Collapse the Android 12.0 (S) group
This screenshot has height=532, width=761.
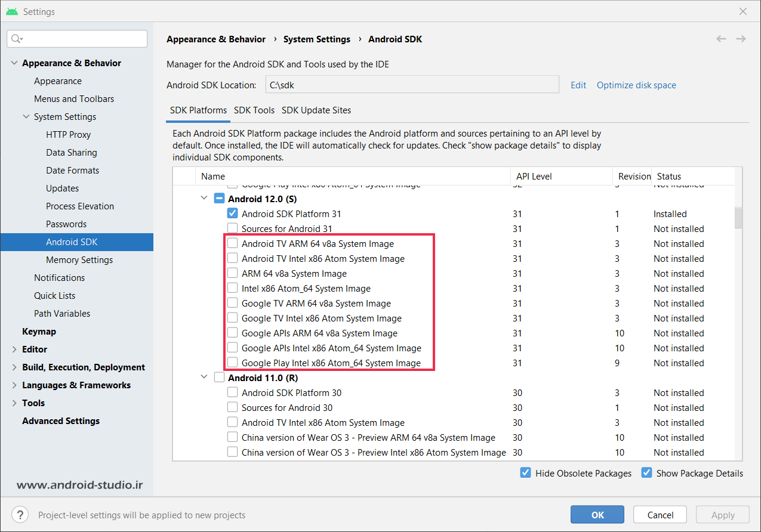[205, 199]
